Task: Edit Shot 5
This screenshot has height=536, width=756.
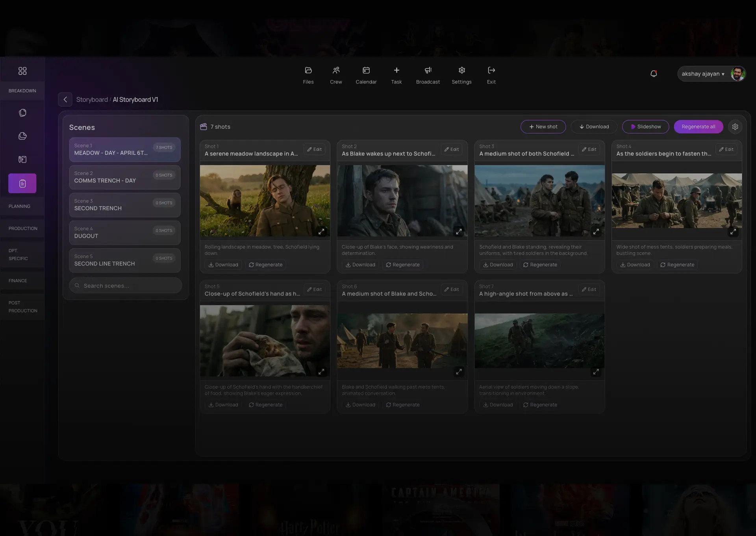Action: pyautogui.click(x=315, y=290)
